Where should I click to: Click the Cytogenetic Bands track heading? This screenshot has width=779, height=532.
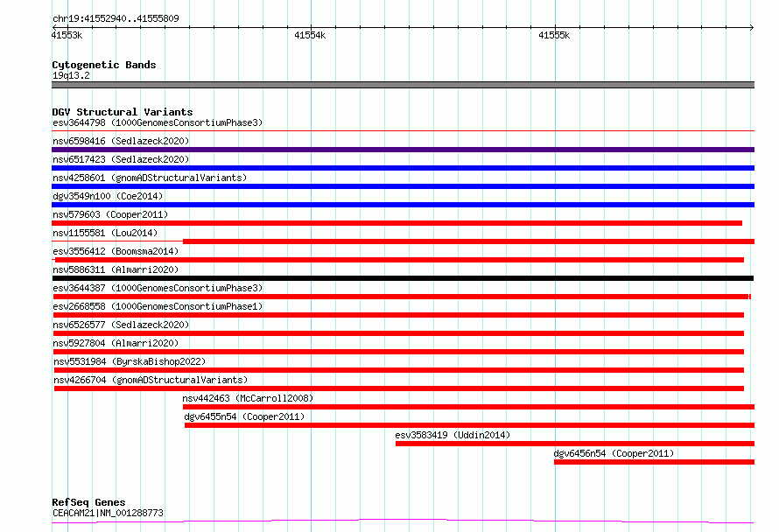click(x=104, y=65)
